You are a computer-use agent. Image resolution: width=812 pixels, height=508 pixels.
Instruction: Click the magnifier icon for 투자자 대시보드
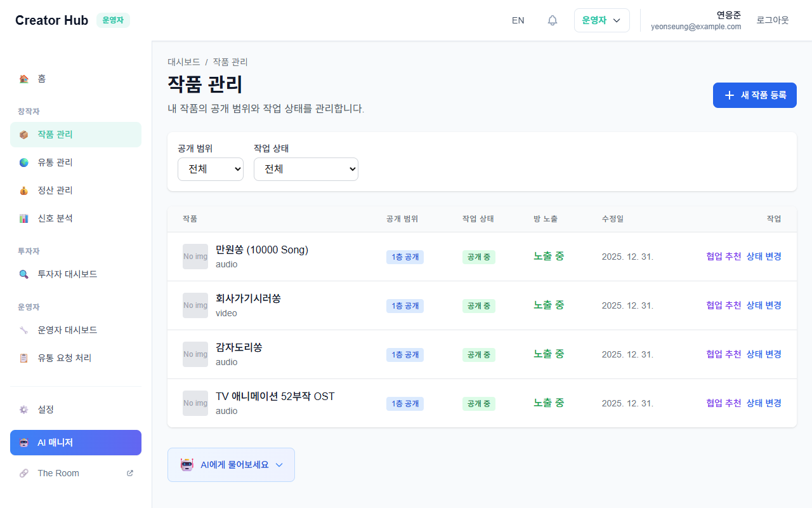pyautogui.click(x=24, y=274)
